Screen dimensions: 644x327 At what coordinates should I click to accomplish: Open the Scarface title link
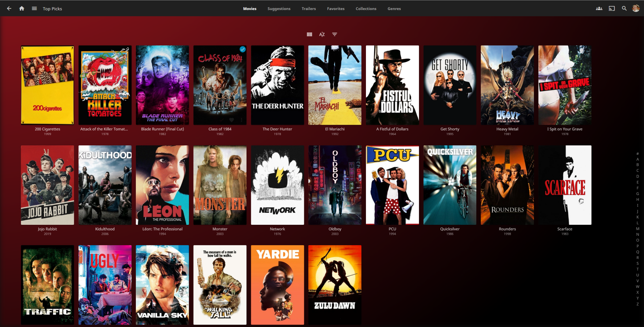coord(565,229)
